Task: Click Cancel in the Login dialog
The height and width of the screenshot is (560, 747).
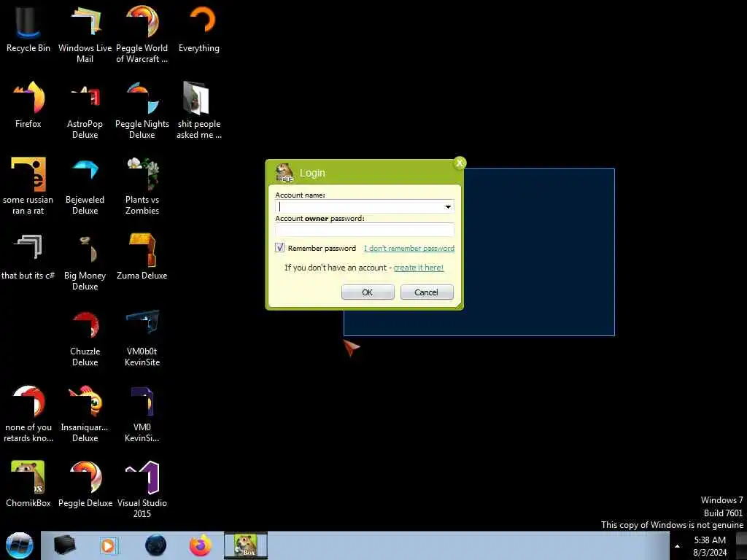Action: tap(427, 292)
